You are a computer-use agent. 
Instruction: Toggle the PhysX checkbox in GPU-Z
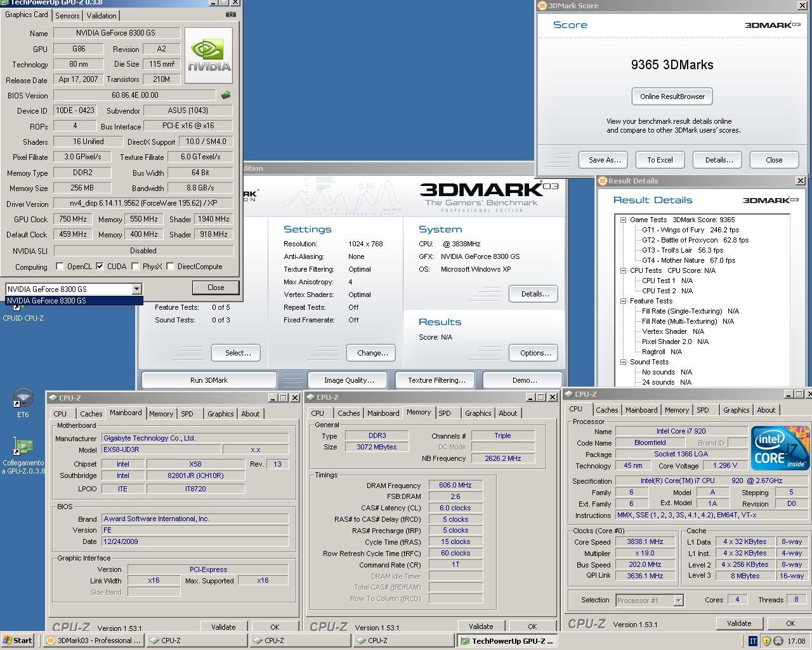(x=135, y=267)
